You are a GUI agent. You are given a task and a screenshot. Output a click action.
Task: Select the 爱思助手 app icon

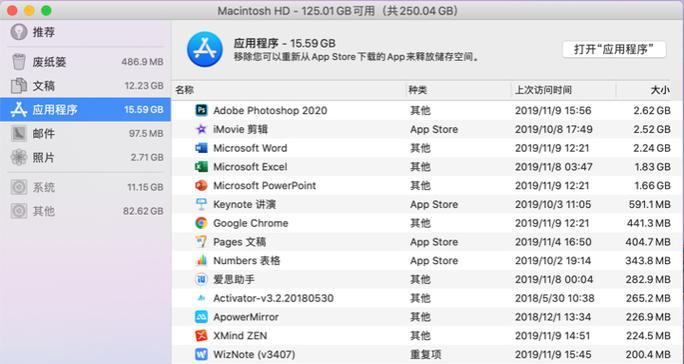pos(201,279)
